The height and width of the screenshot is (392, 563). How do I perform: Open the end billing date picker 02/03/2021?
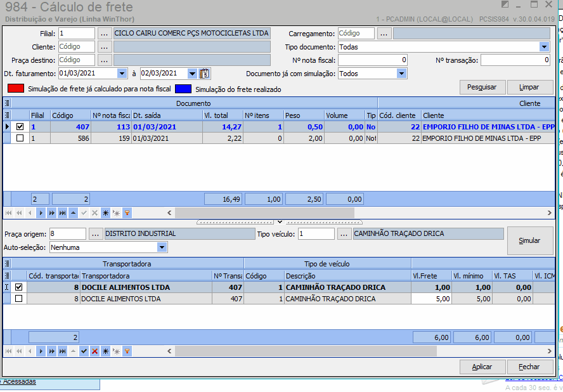coord(192,74)
